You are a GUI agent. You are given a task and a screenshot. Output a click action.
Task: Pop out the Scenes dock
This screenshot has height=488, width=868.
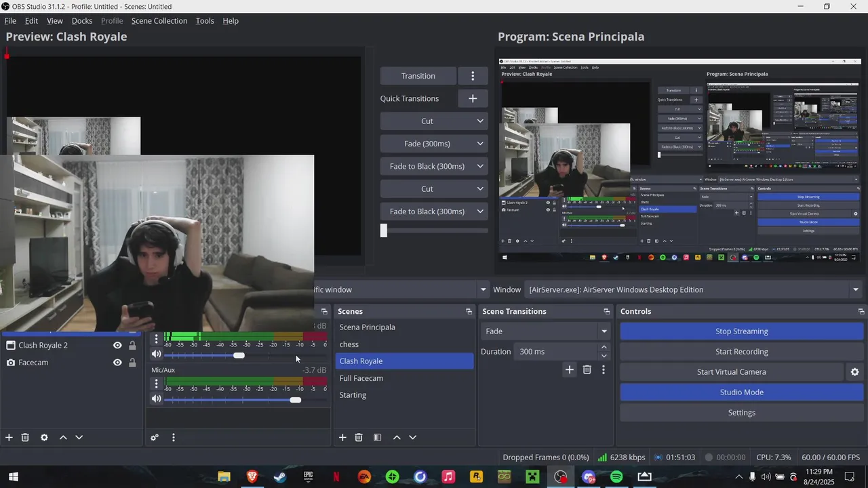click(469, 311)
